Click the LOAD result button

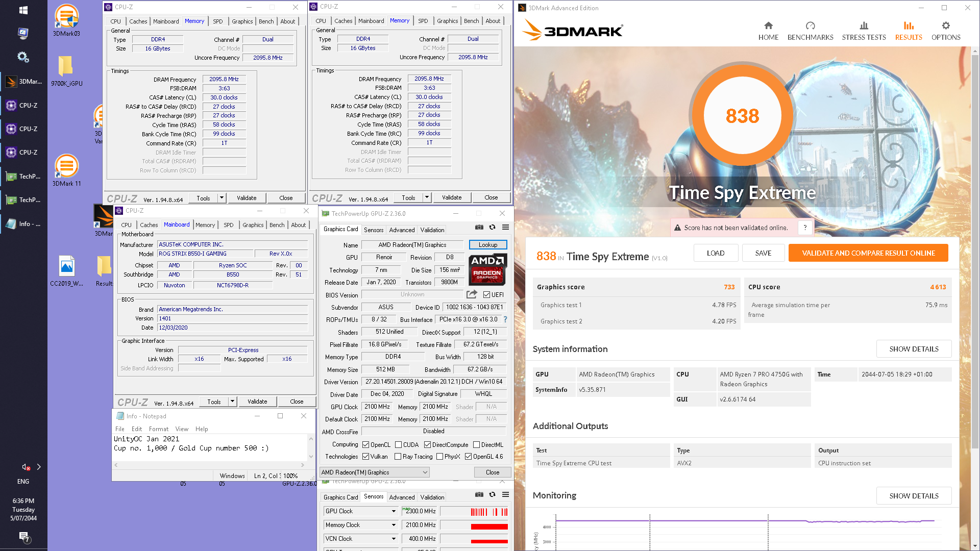click(x=716, y=253)
